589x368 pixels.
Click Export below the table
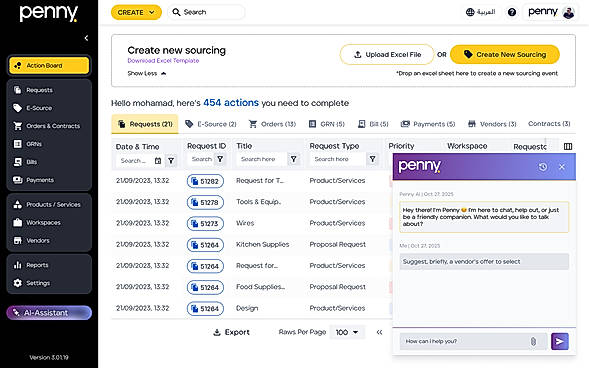click(x=231, y=332)
